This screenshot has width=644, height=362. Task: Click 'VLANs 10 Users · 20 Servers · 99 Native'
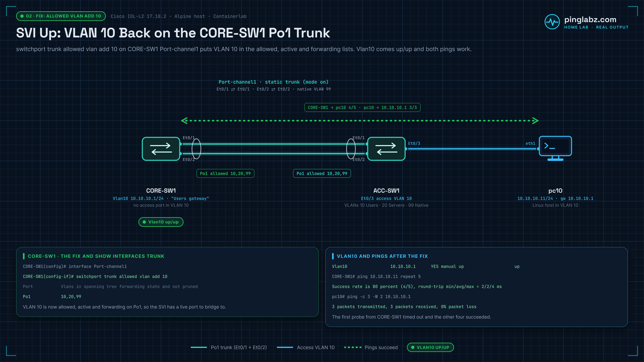pyautogui.click(x=386, y=205)
